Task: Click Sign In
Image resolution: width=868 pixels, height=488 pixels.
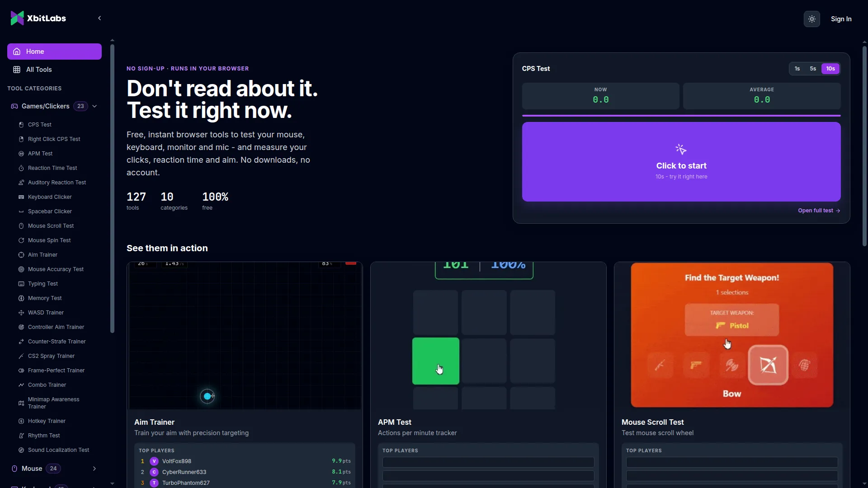Action: click(x=841, y=19)
